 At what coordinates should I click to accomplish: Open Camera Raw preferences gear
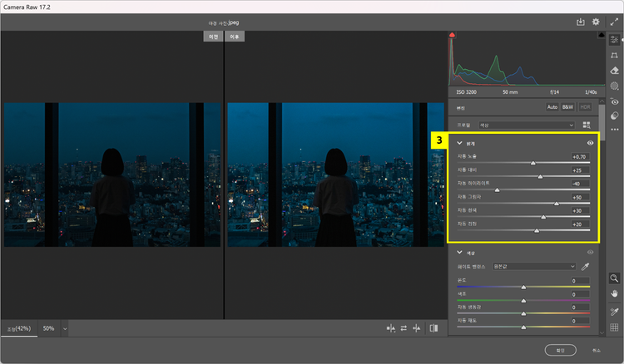(596, 22)
